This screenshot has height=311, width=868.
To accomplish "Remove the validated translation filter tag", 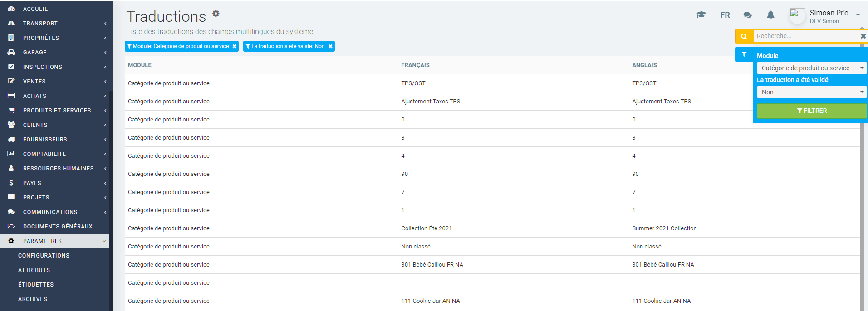I will pos(330,46).
